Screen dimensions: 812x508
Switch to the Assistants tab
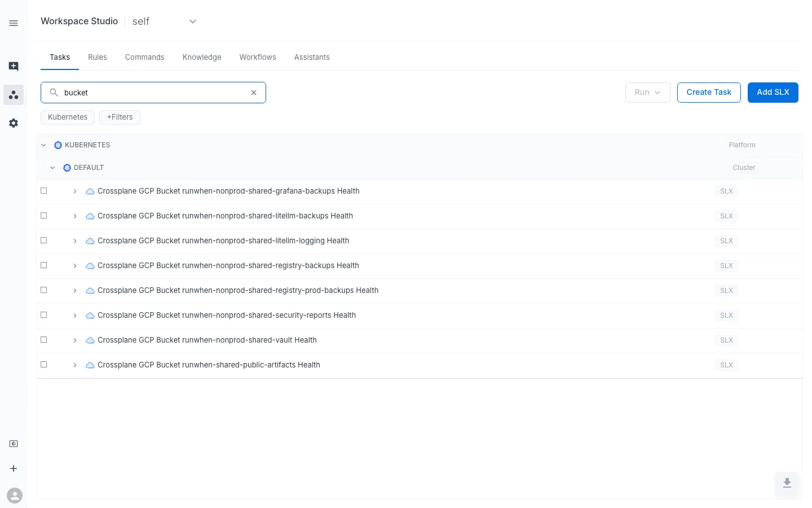pos(312,57)
